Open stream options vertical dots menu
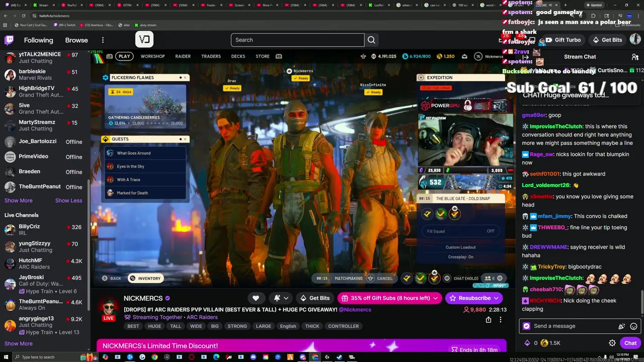The width and height of the screenshot is (644, 362). (x=500, y=320)
